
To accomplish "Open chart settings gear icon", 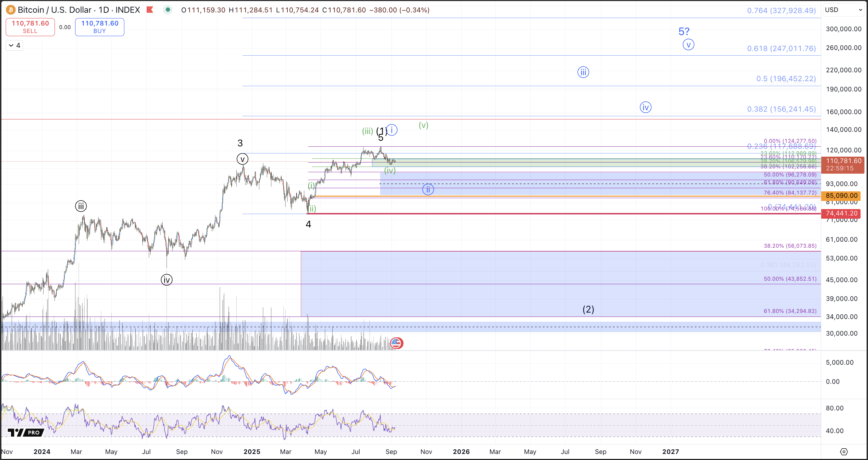I will pyautogui.click(x=844, y=451).
